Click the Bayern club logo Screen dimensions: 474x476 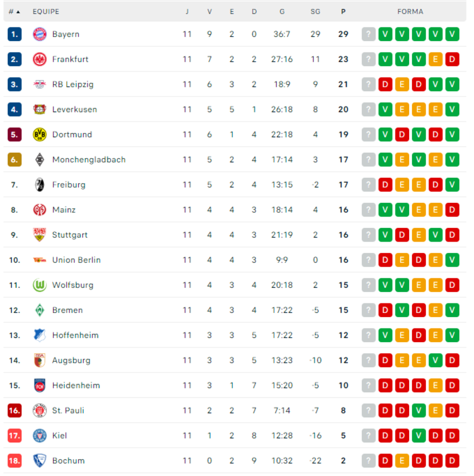tap(39, 34)
